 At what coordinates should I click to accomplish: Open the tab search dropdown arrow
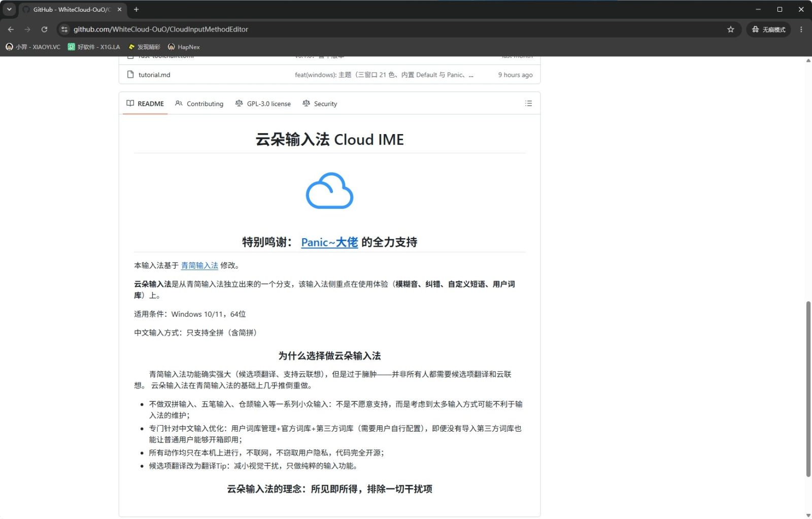click(x=9, y=9)
